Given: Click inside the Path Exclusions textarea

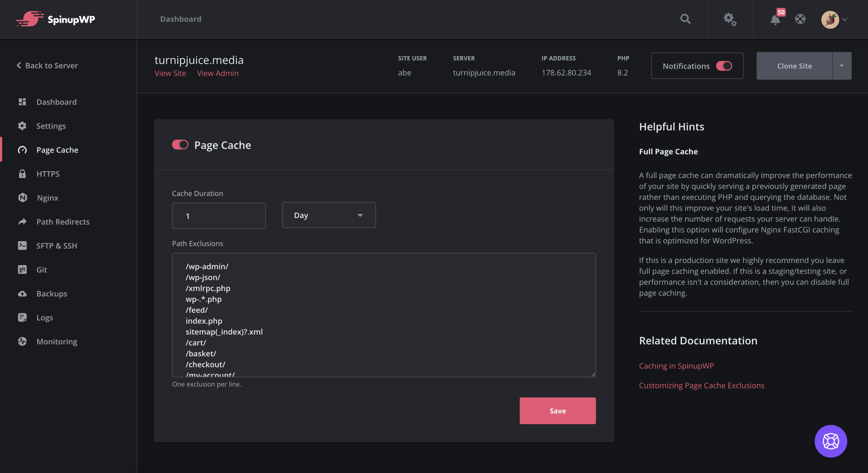Looking at the screenshot, I should [384, 315].
